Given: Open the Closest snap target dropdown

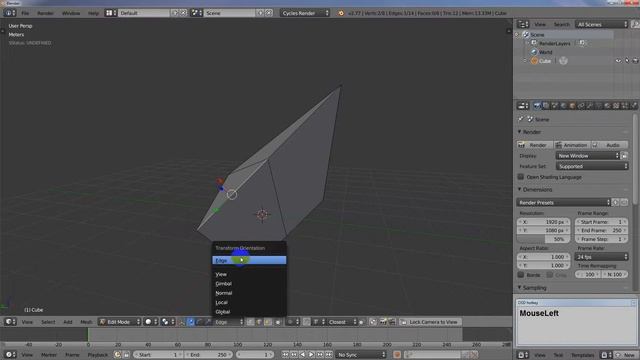Looking at the screenshot, I should click(x=342, y=322).
